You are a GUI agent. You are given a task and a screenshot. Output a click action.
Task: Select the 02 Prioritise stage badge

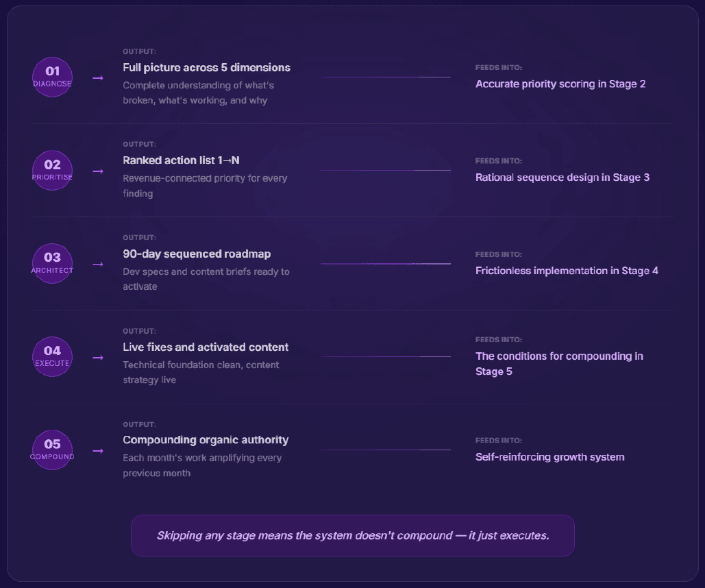pyautogui.click(x=52, y=171)
